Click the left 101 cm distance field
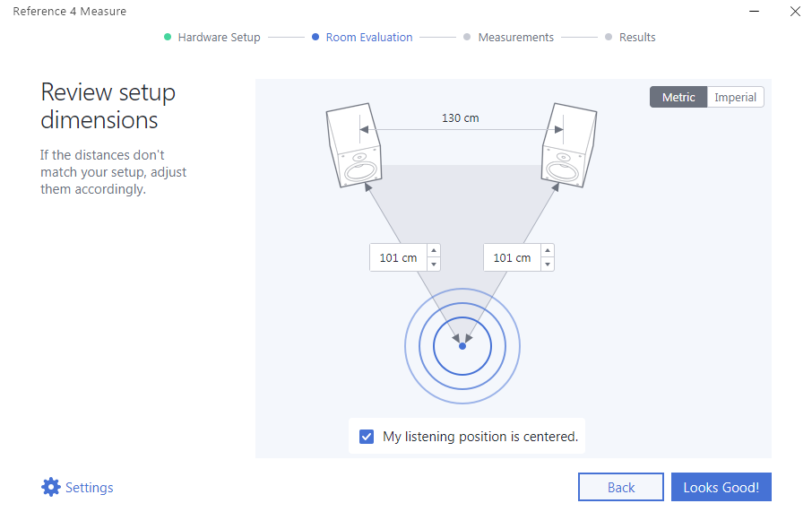This screenshot has width=812, height=512. 398,257
